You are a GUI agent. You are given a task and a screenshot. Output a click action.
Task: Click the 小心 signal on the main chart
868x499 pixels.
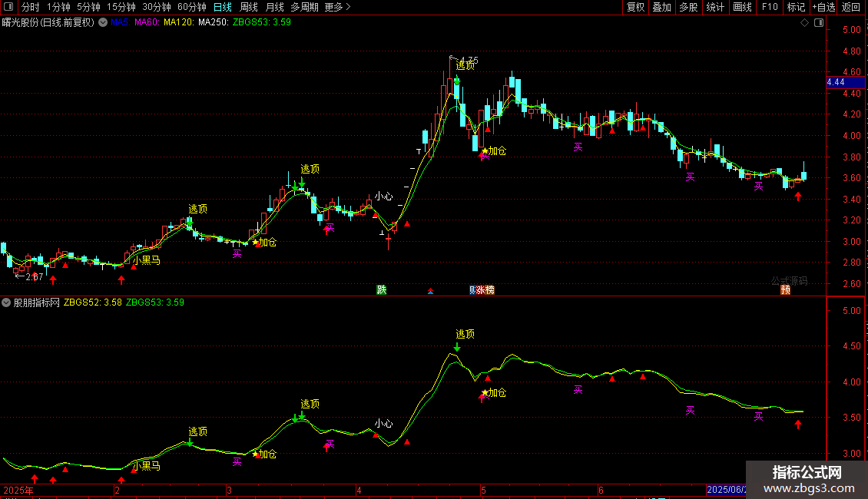tap(383, 197)
